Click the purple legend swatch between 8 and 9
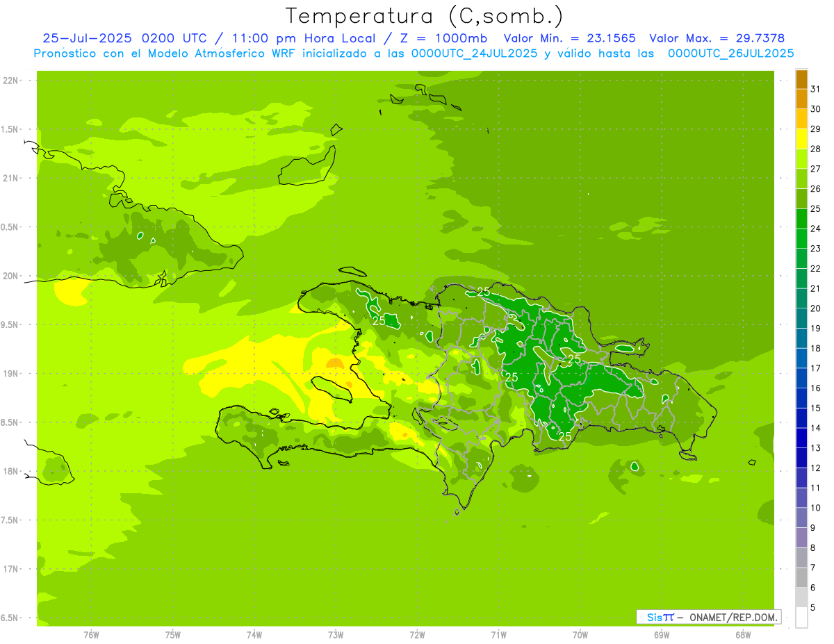Screen dimensions: 834x644 pos(801,538)
